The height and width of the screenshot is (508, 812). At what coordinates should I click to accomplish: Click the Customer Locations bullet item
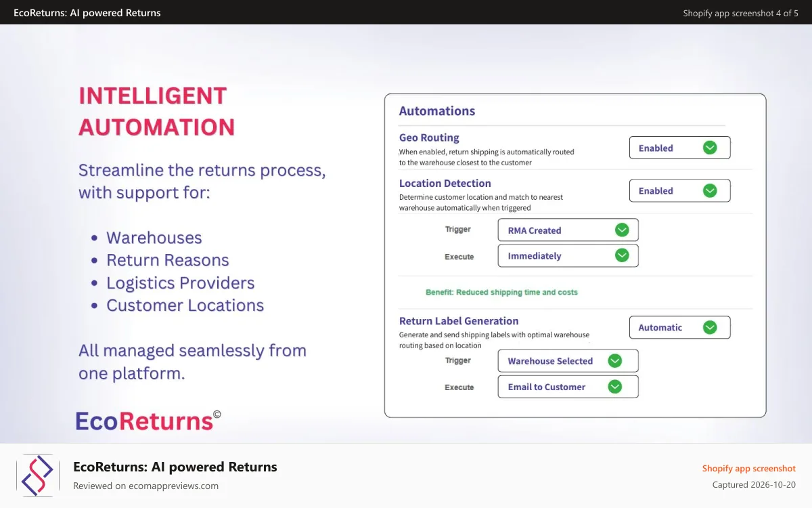click(185, 305)
